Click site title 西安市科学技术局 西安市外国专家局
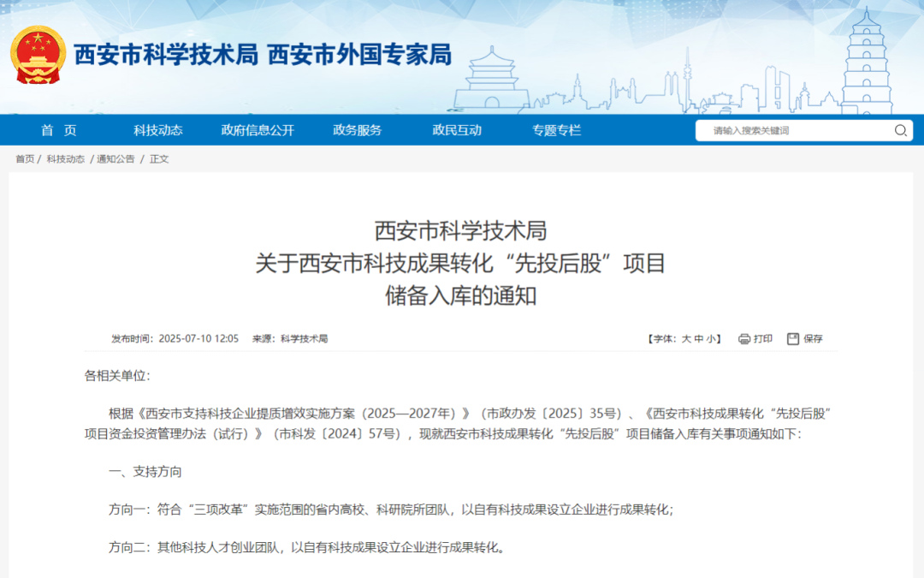 click(x=263, y=55)
